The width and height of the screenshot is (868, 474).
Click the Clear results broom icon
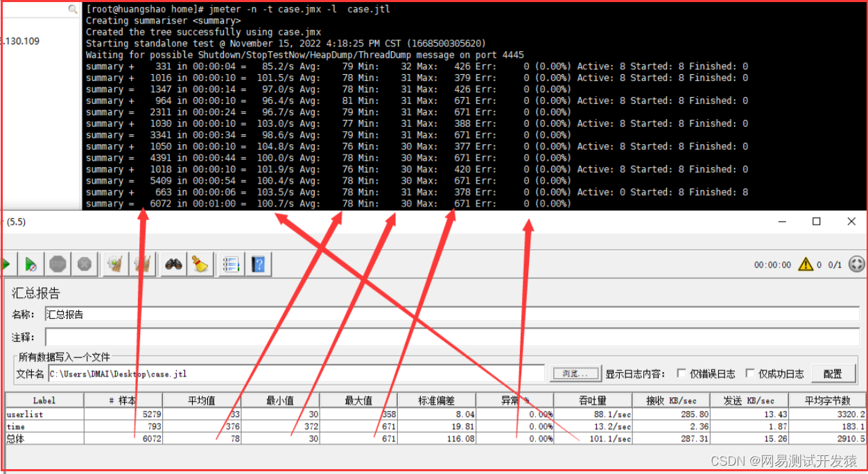point(115,264)
